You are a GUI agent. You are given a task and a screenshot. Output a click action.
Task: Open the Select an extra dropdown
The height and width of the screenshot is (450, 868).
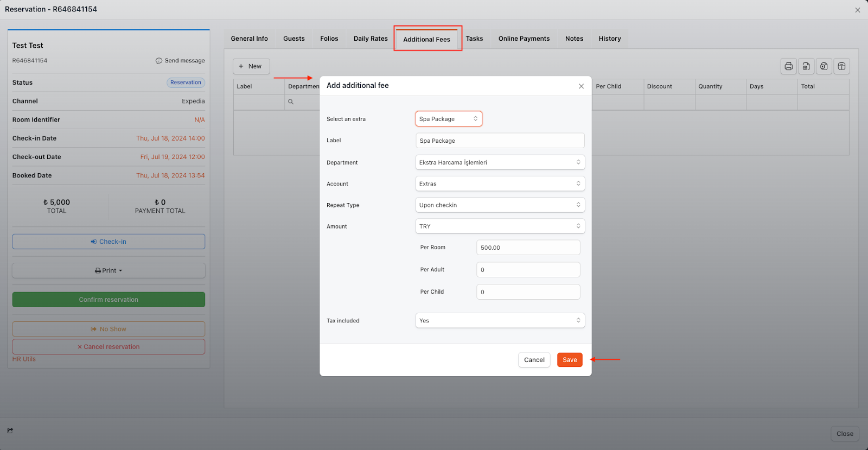[449, 119]
